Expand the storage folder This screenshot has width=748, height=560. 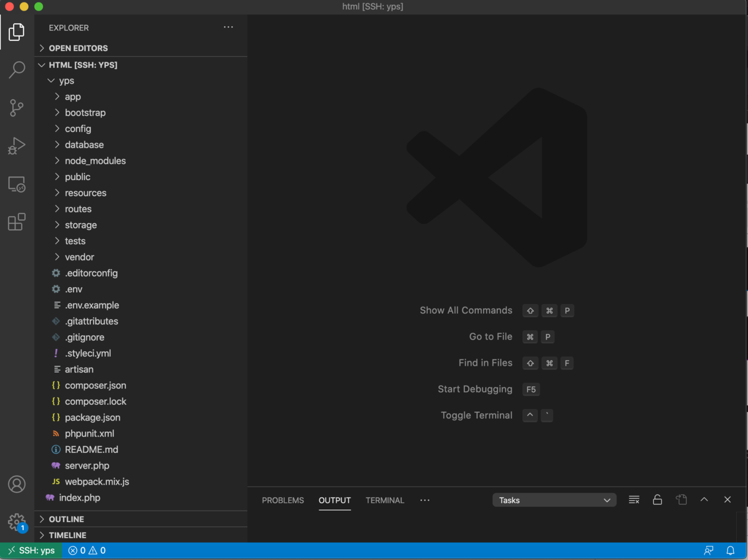tap(141, 225)
